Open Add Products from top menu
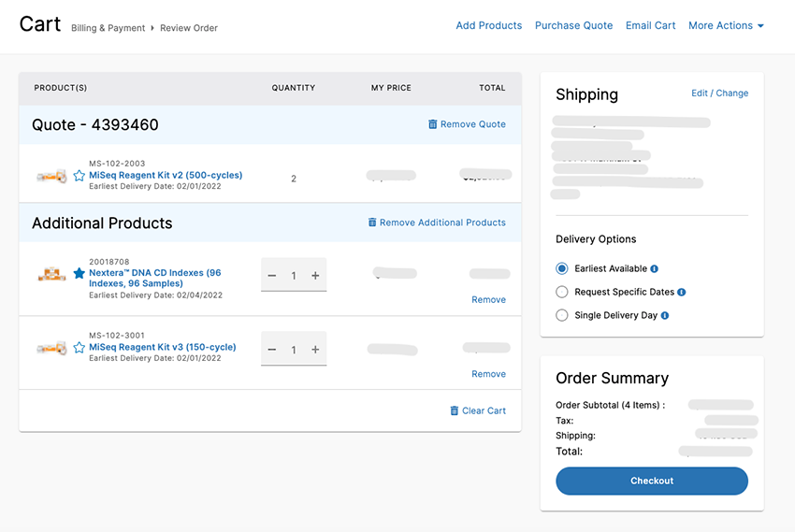 click(488, 26)
